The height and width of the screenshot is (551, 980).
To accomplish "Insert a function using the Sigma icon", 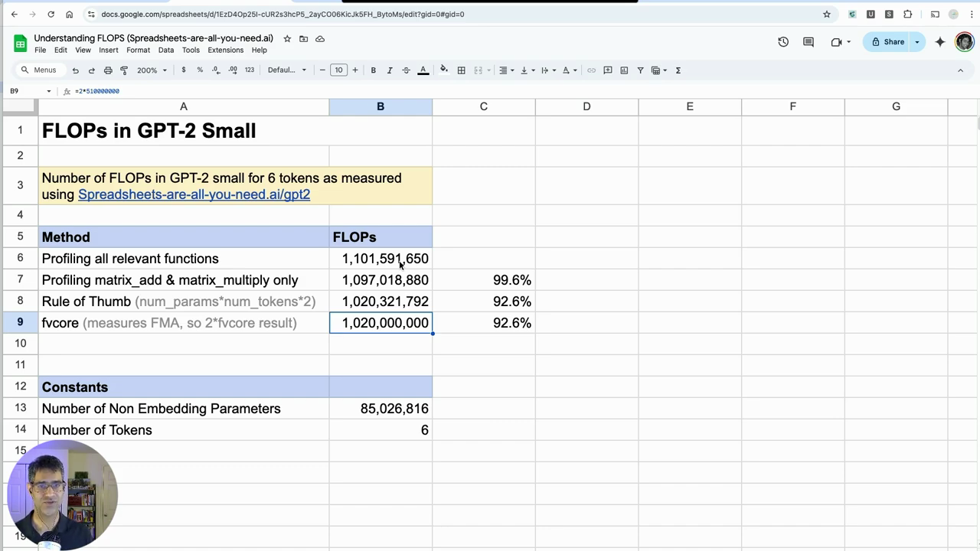I will [677, 70].
